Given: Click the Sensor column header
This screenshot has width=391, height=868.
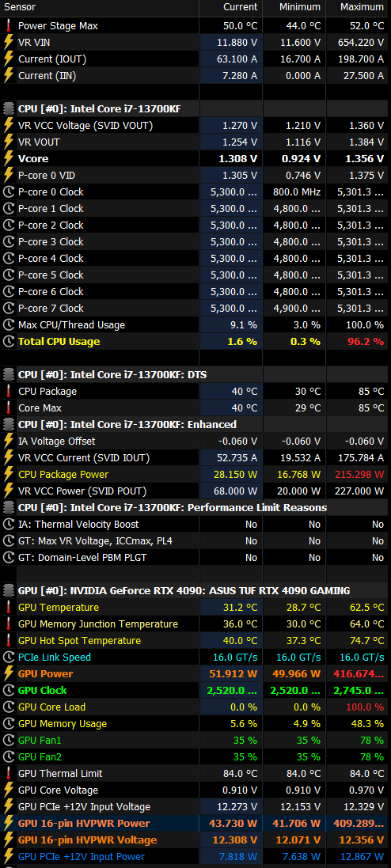Looking at the screenshot, I should pyautogui.click(x=100, y=7).
